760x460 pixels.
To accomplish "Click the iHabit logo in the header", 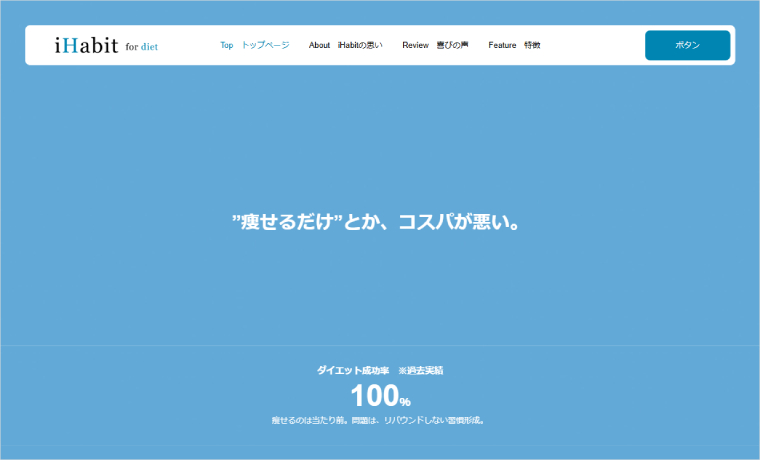I will coord(87,45).
